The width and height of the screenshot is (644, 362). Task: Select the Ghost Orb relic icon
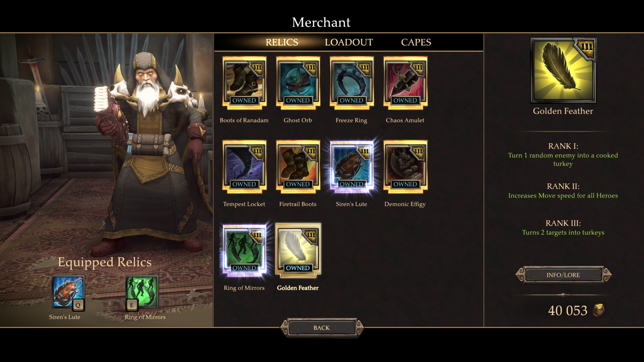click(x=298, y=83)
